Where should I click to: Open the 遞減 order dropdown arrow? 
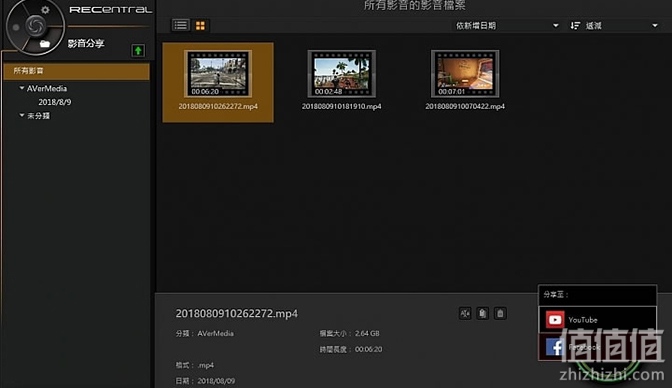(x=654, y=26)
